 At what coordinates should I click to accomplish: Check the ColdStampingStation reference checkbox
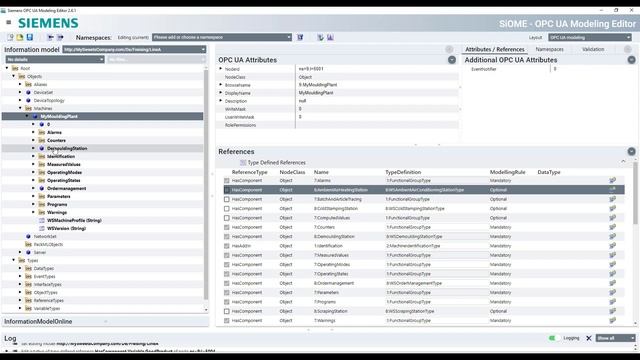(227, 209)
